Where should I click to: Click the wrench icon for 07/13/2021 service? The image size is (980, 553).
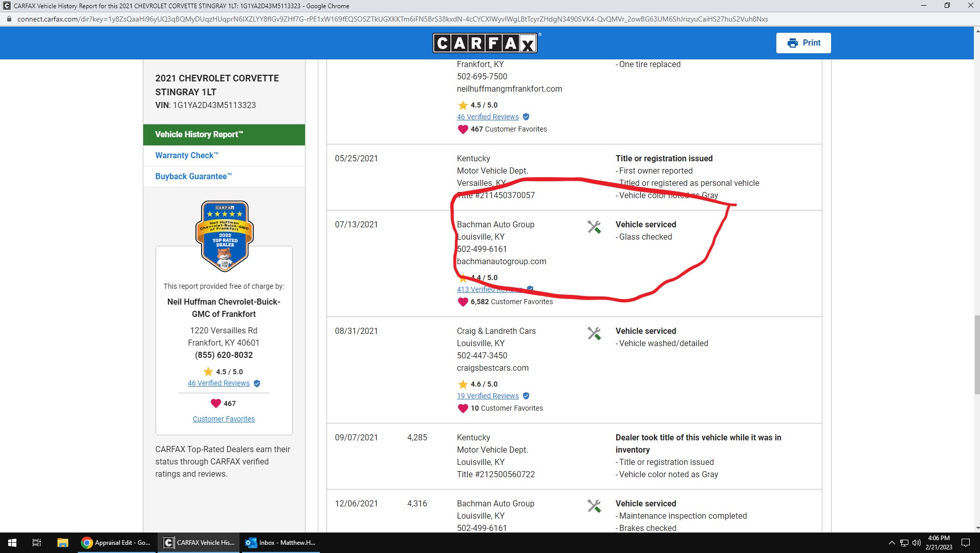594,227
